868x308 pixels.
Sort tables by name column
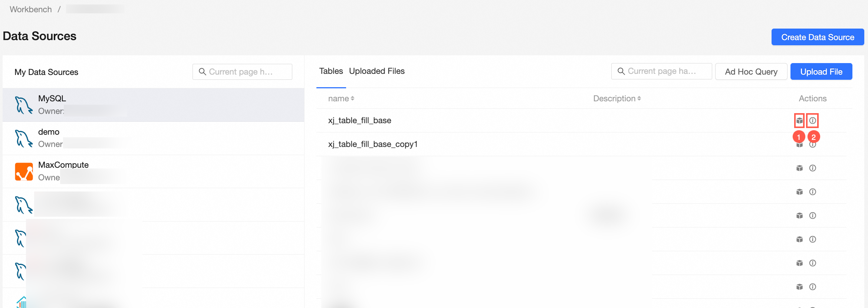341,98
